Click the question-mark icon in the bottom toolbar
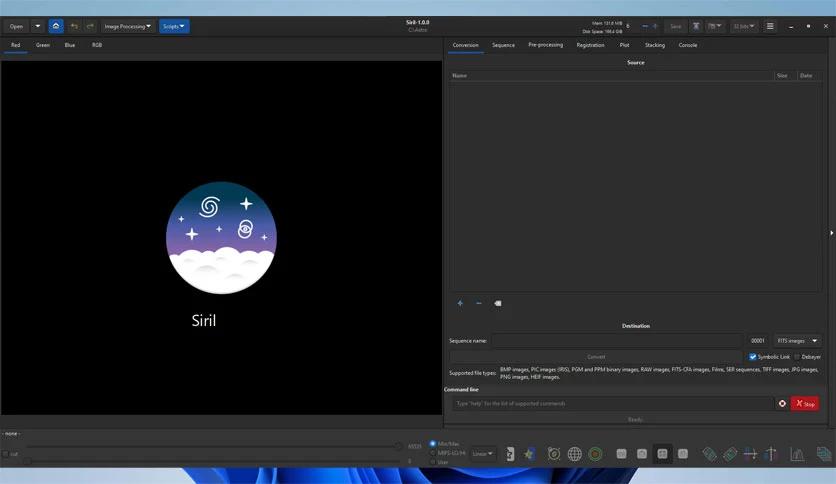This screenshot has height=484, width=836. tap(510, 454)
